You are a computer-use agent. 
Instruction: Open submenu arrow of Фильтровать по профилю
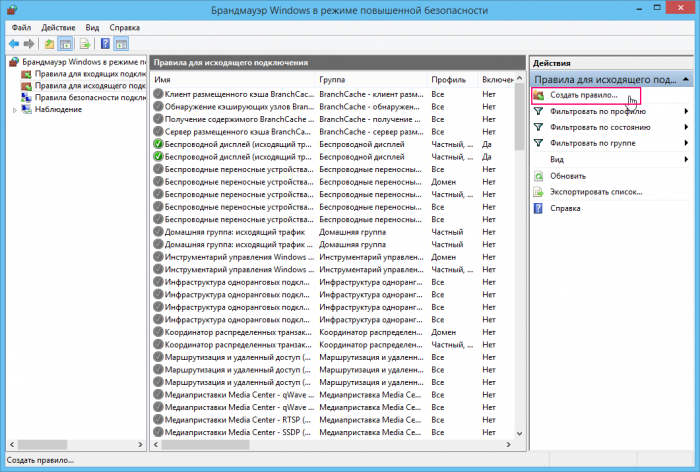[x=686, y=111]
